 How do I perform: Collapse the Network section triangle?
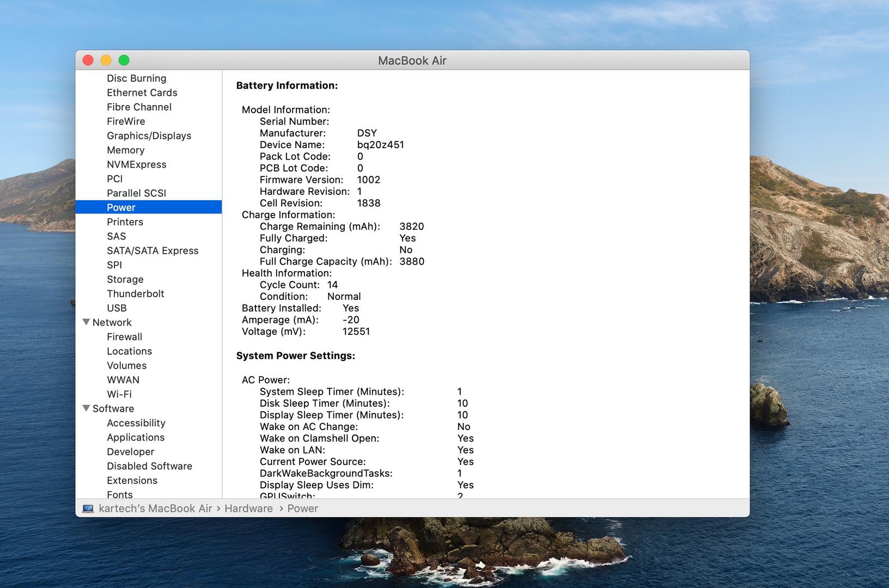(86, 322)
